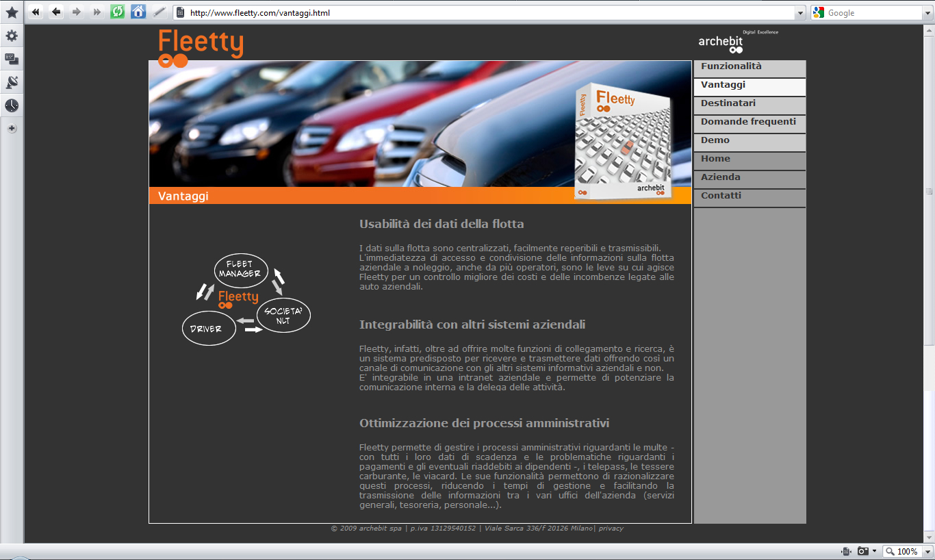This screenshot has height=560, width=935.
Task: Click the orange Vantaggi banner title
Action: coord(183,196)
